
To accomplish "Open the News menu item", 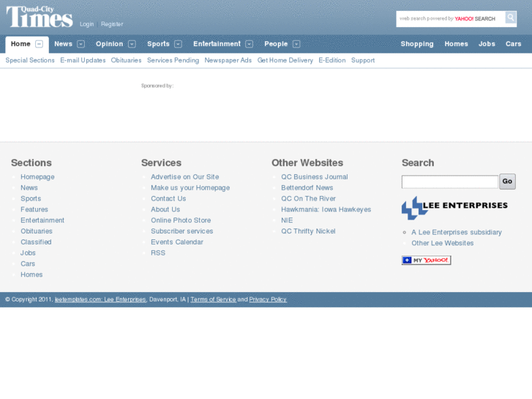I will 64,44.
